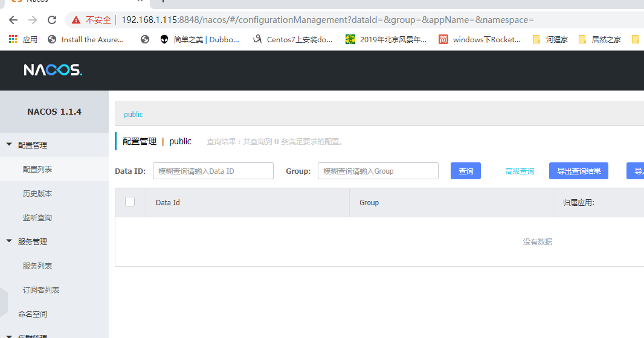The width and height of the screenshot is (644, 338).
Task: Click the NACOS 1.1.4 version label
Action: tap(54, 112)
